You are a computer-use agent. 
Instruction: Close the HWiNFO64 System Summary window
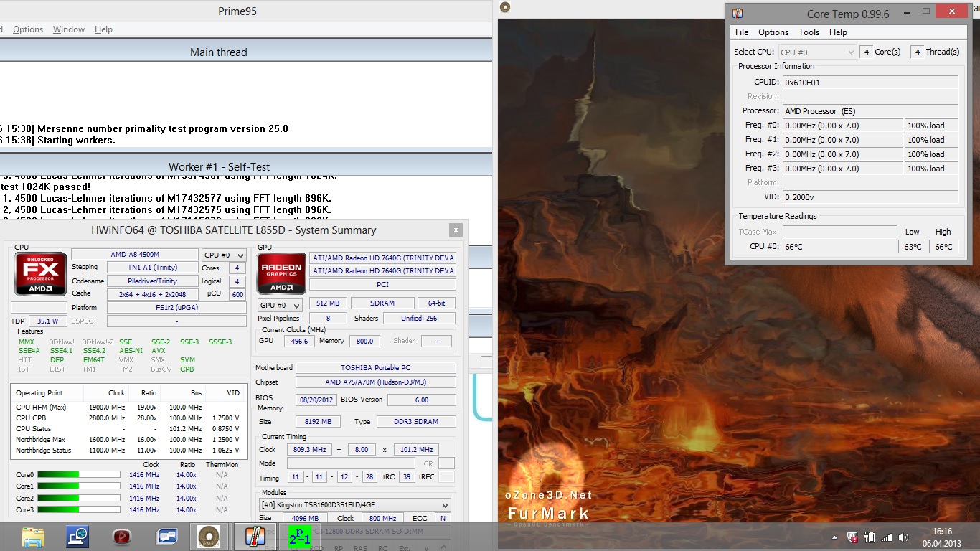point(456,230)
